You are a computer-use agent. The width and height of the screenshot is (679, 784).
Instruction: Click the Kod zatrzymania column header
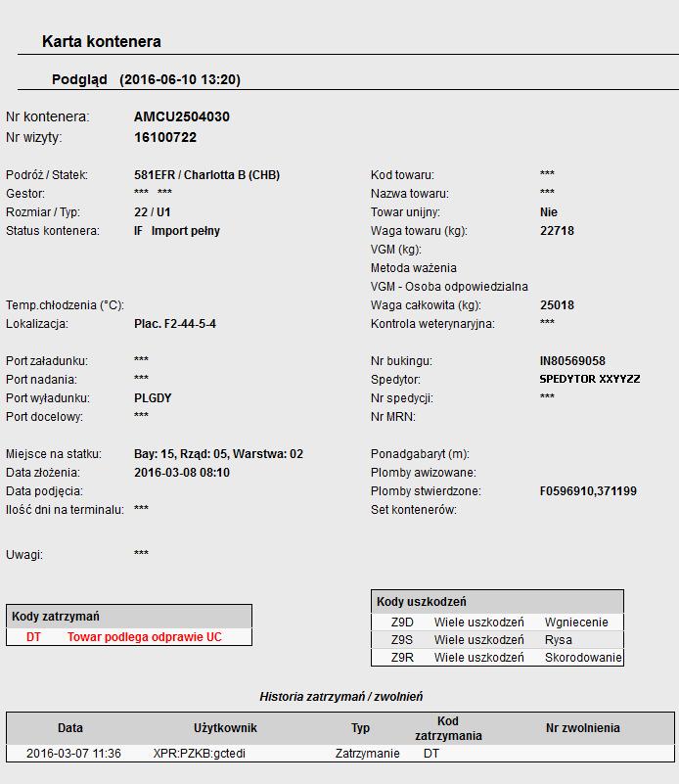click(448, 728)
